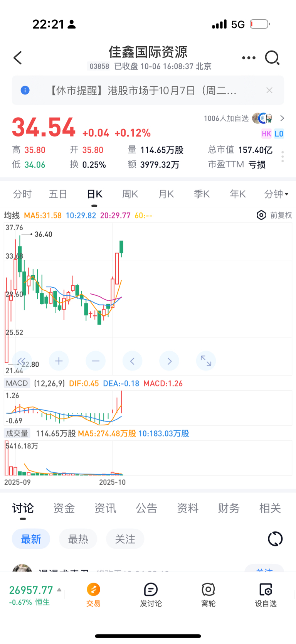The width and height of the screenshot is (296, 644).
Task: Open the three-dot more options menu
Action: click(x=249, y=58)
